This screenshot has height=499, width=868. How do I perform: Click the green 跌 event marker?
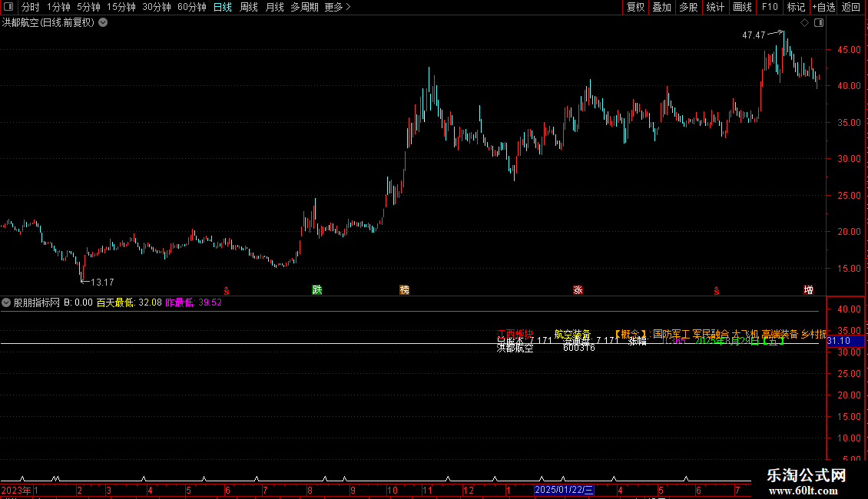[x=317, y=290]
